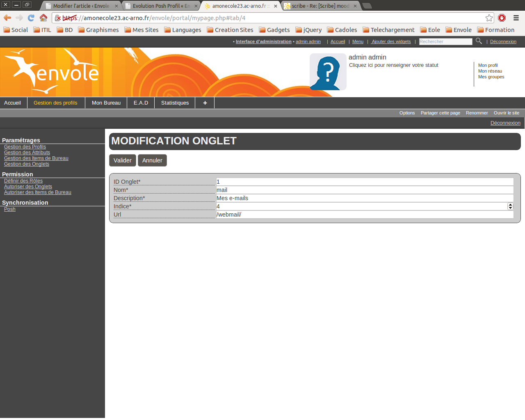This screenshot has width=525, height=420.
Task: Click the admin profile avatar picture
Action: click(x=328, y=72)
